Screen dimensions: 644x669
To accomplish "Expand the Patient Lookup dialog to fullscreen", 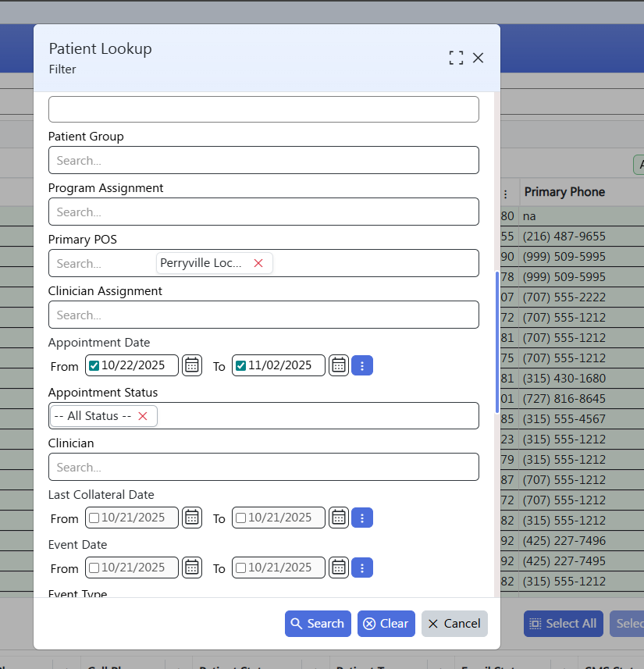I will coord(456,57).
